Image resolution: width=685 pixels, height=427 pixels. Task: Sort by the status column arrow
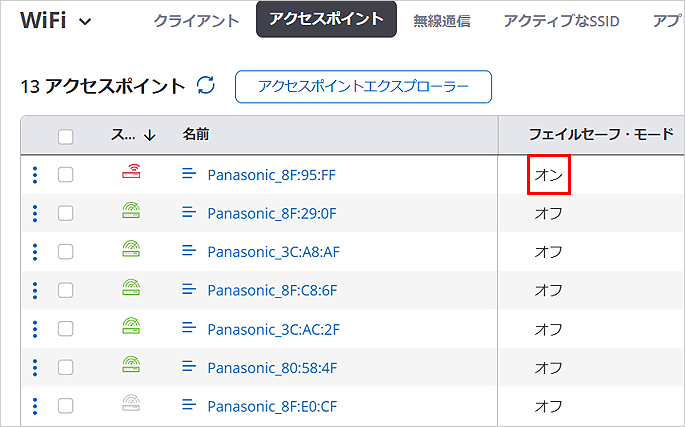point(150,135)
